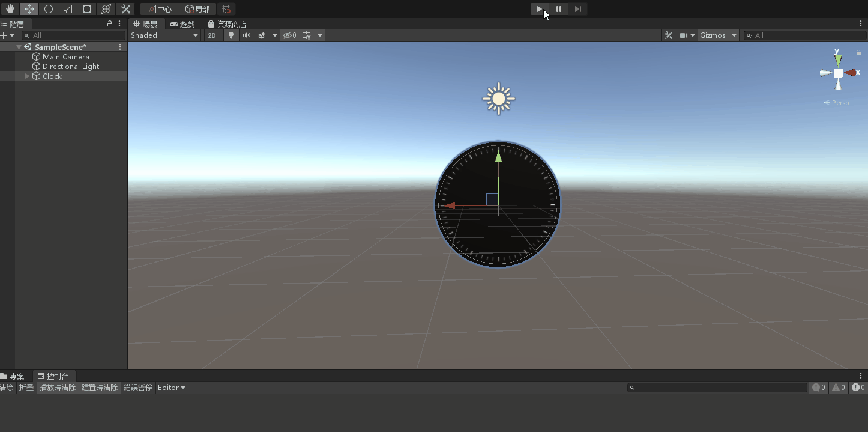This screenshot has width=868, height=432.
Task: Toggle scene lighting bulb icon
Action: pyautogui.click(x=231, y=35)
